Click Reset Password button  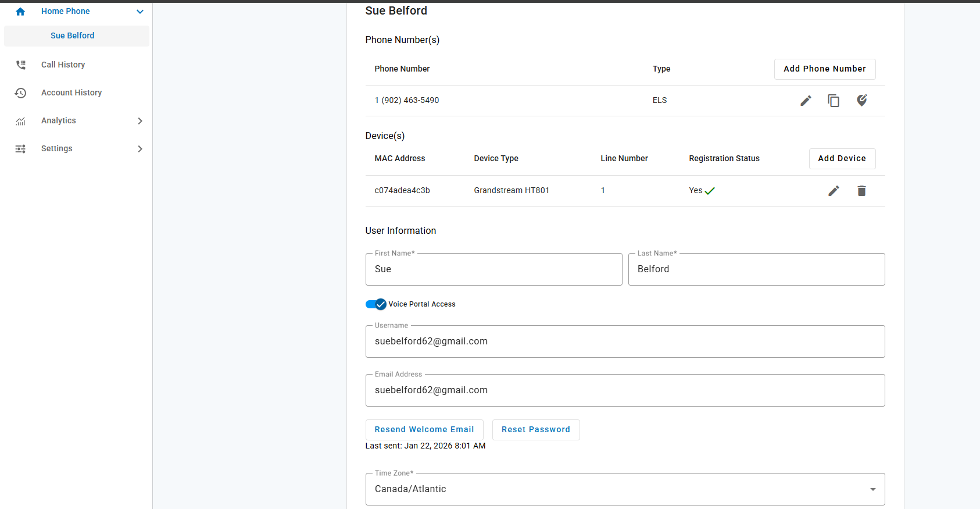(536, 429)
